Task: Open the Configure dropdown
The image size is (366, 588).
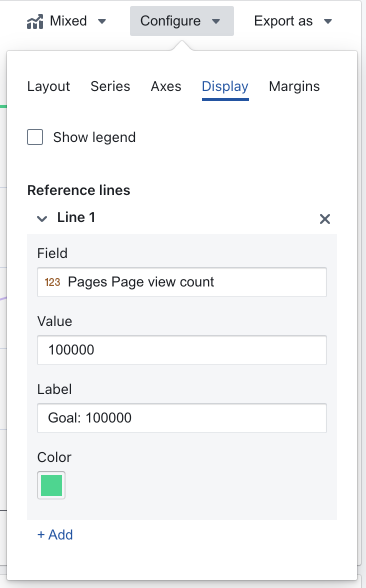Action: click(182, 21)
